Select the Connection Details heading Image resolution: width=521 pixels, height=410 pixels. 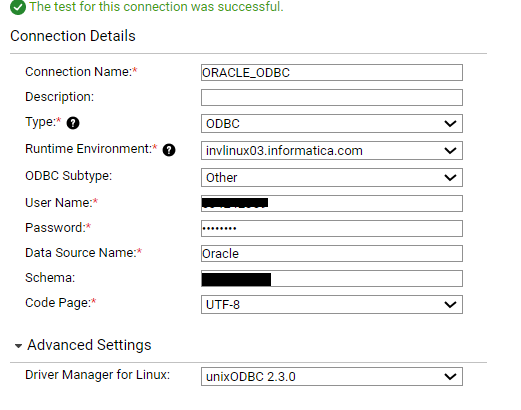click(73, 36)
